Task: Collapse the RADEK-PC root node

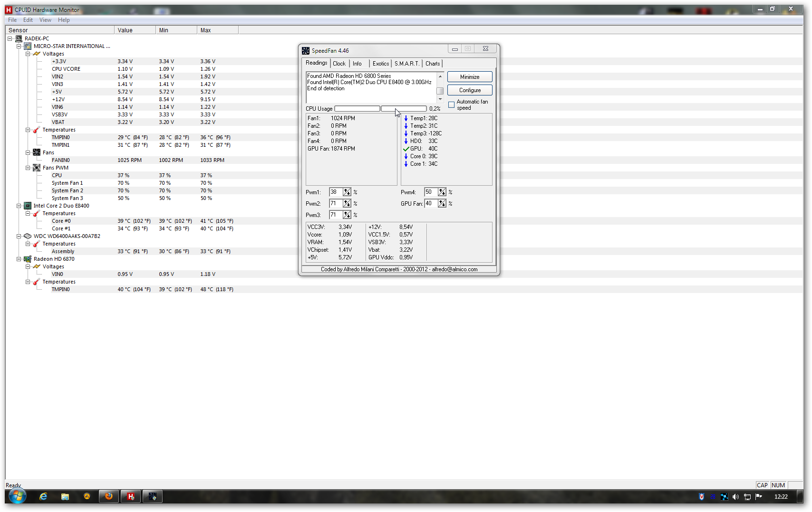Action: (10, 38)
